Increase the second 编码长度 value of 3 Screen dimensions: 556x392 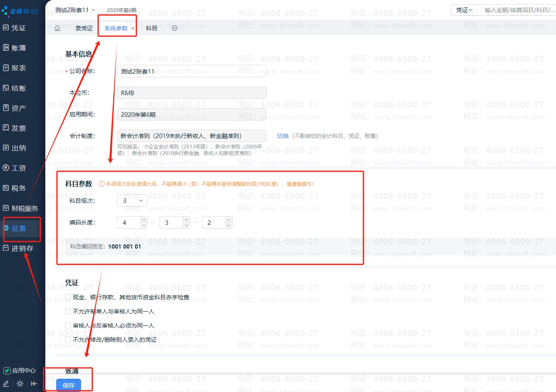(x=186, y=220)
